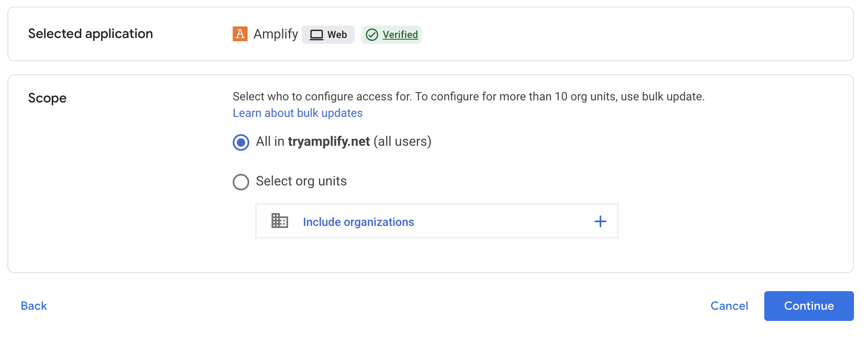
Task: Click the Scope section heading
Action: pyautogui.click(x=47, y=98)
